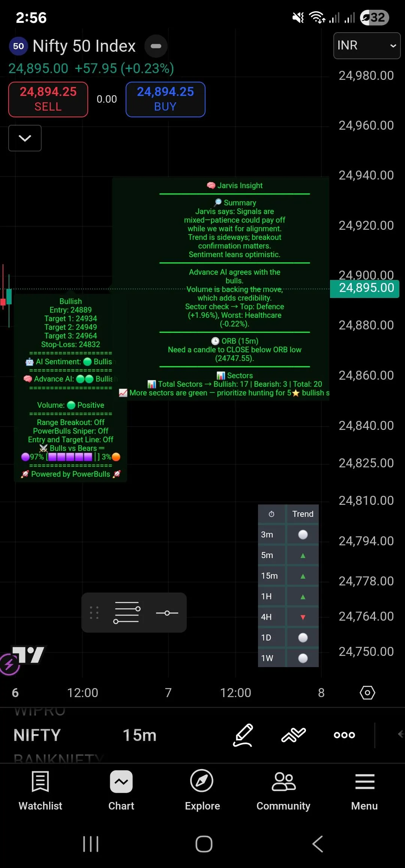Tap the 24,980.00 price axis label
Screen dimensions: 405x868
(366, 76)
